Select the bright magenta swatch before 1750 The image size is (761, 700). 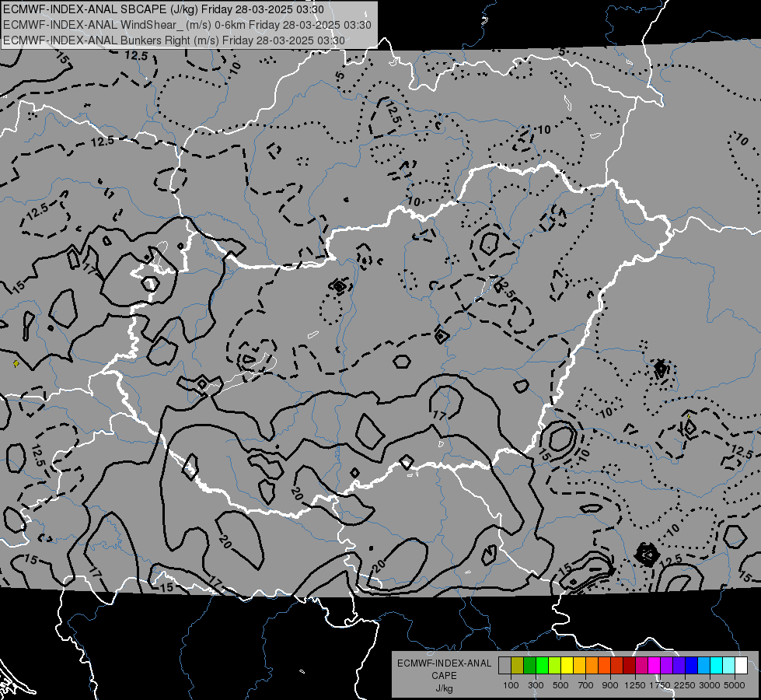tap(655, 665)
